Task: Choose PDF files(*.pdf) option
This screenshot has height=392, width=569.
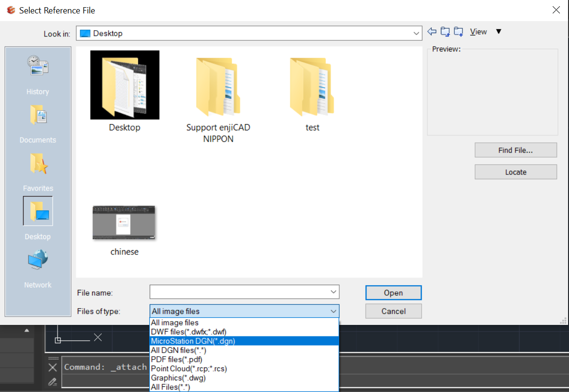Action: coord(244,359)
